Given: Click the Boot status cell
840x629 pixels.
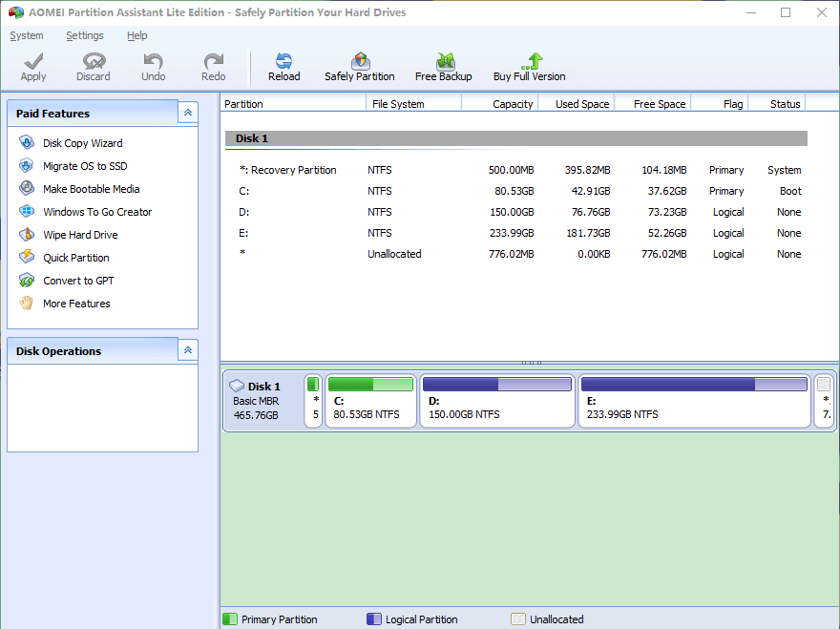Looking at the screenshot, I should (x=790, y=191).
